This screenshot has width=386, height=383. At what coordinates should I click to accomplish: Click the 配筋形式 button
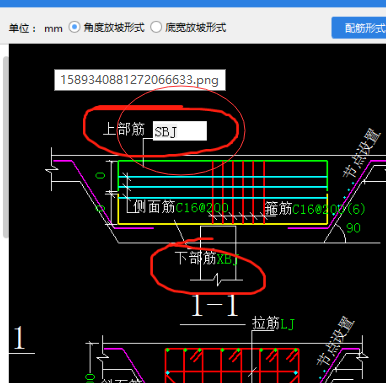359,28
